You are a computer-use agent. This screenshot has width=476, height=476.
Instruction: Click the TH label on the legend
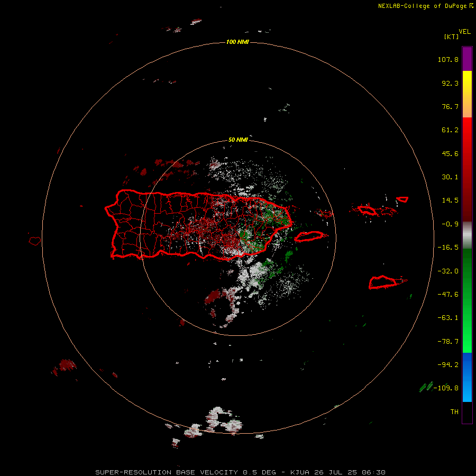pyautogui.click(x=454, y=411)
